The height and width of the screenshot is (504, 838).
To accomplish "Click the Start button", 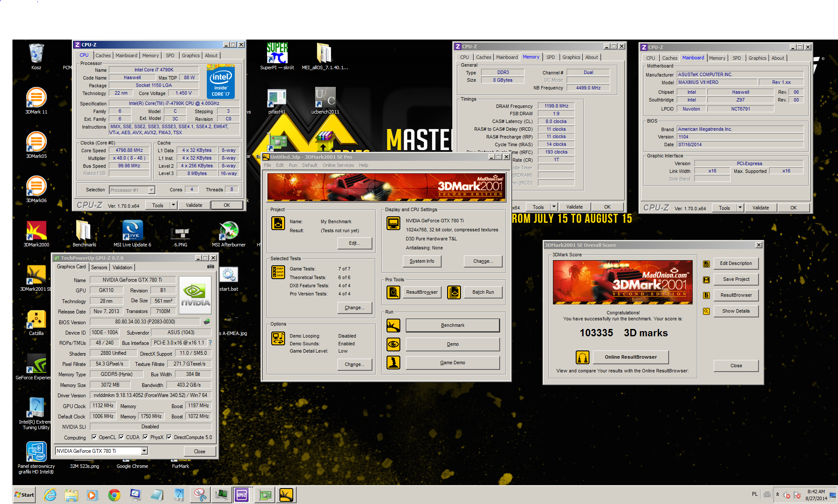I will [24, 495].
